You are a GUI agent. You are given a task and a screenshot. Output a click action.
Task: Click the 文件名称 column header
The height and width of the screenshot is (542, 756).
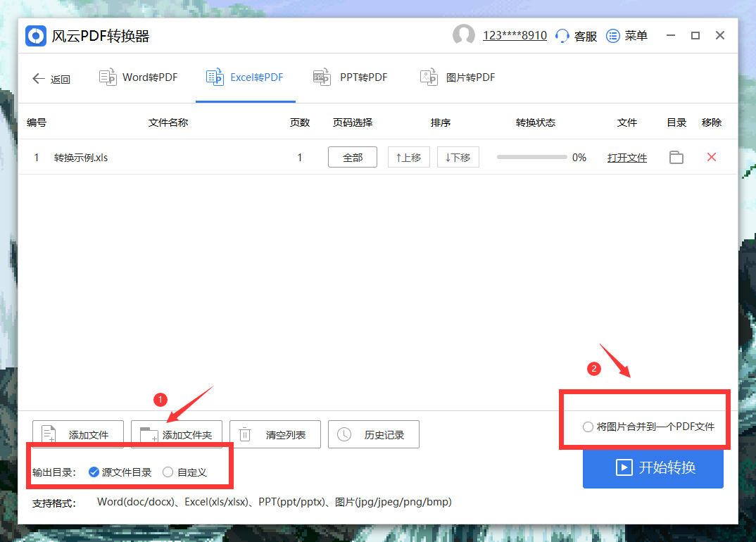pos(168,122)
